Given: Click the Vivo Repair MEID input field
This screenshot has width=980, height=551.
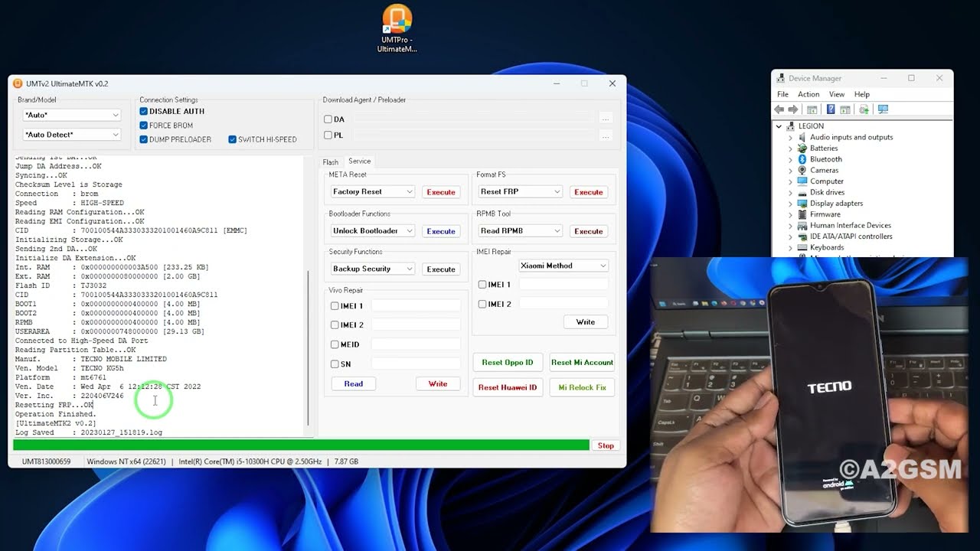Looking at the screenshot, I should (416, 344).
